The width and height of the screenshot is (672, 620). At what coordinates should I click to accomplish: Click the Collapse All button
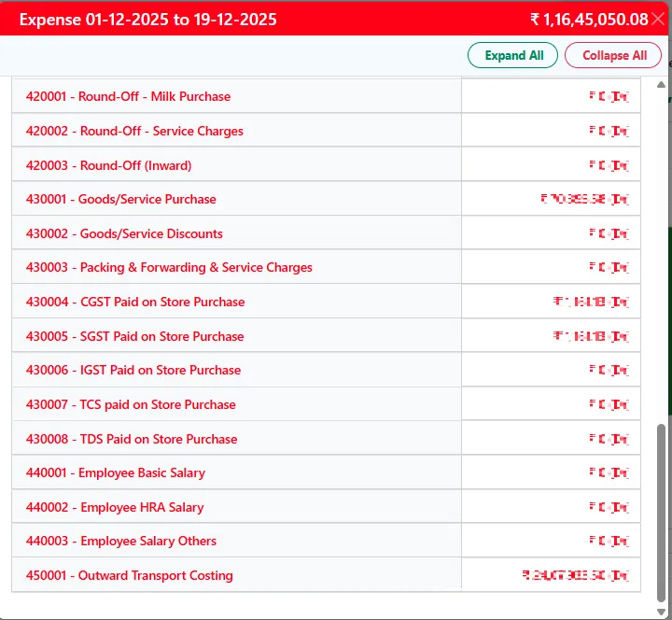pyautogui.click(x=613, y=55)
